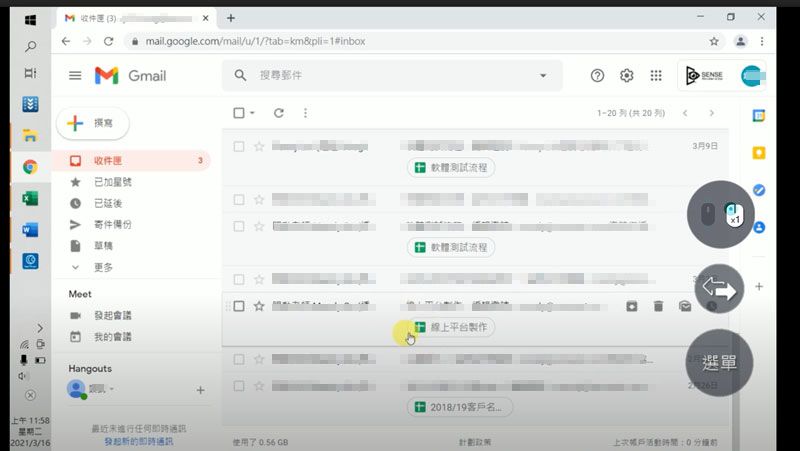This screenshot has height=451, width=800.
Task: Open the Windows Start button
Action: click(x=30, y=20)
